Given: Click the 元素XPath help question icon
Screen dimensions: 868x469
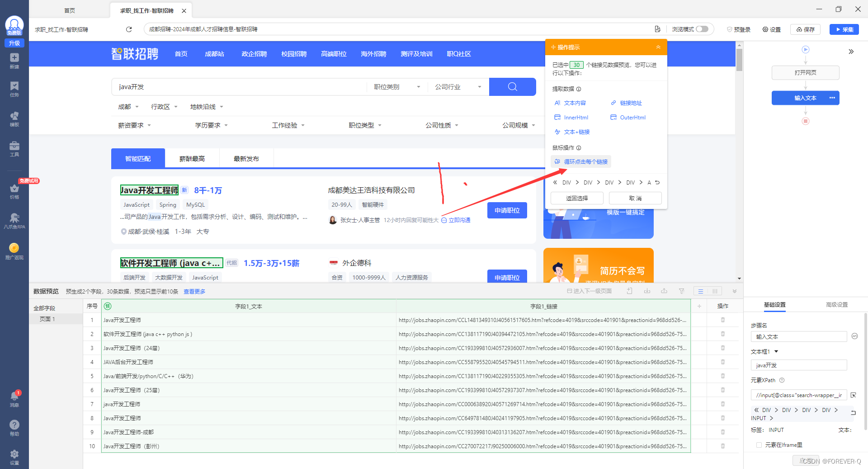Looking at the screenshot, I should click(x=782, y=380).
